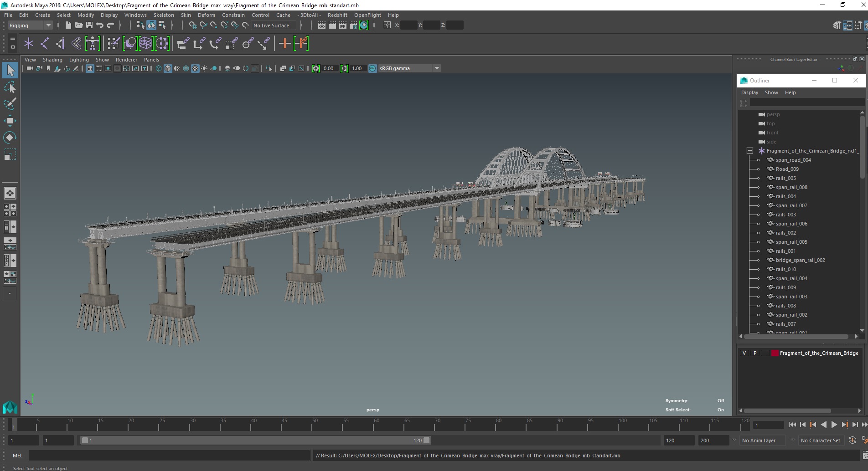Toggle viewport grid display

tap(90, 68)
